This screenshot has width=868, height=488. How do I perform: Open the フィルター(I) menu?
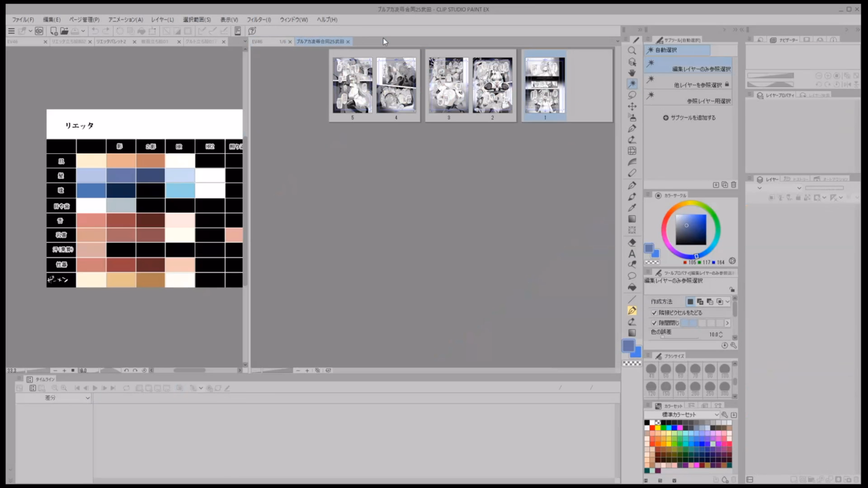259,19
